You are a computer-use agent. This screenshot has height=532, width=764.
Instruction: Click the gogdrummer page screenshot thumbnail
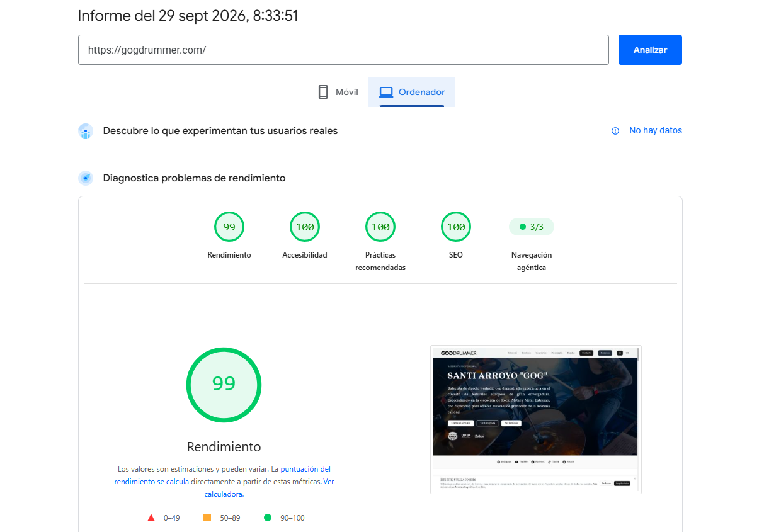[x=536, y=419]
